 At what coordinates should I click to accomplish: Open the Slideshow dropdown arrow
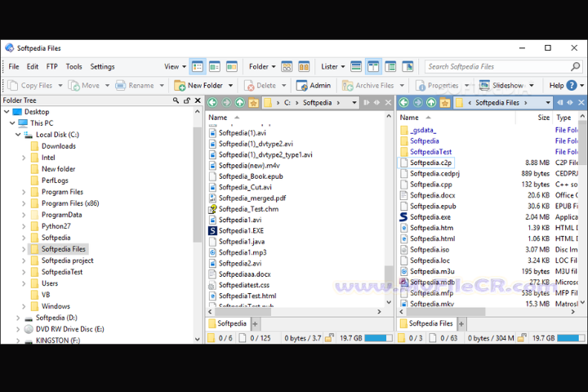[532, 86]
